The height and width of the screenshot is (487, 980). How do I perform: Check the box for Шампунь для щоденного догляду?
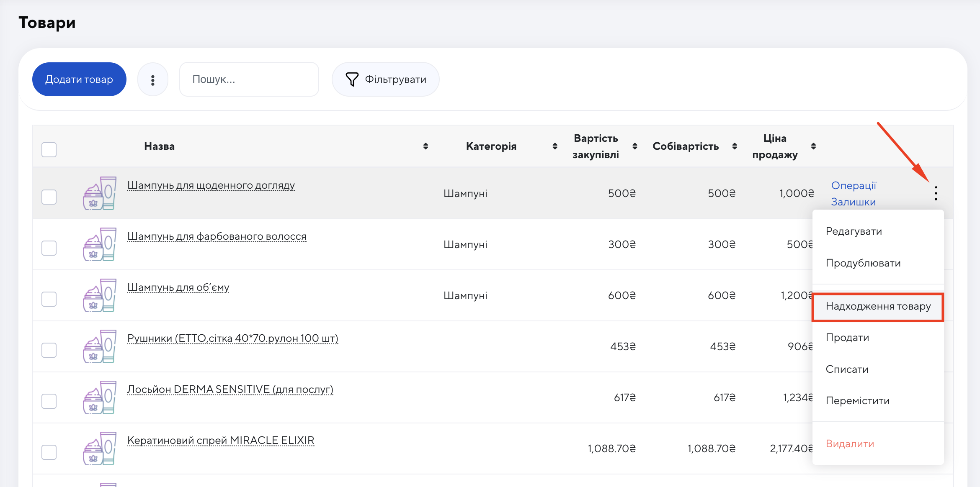click(x=49, y=197)
